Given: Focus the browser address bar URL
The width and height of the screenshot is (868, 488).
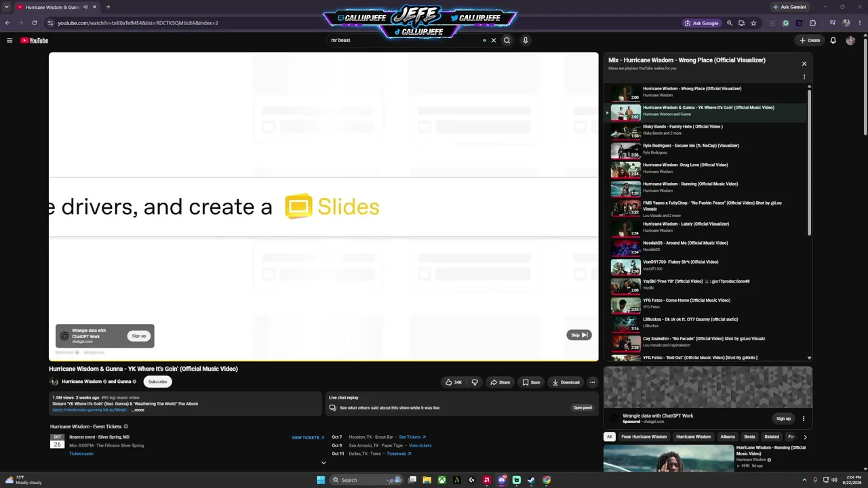Looking at the screenshot, I should tap(138, 23).
